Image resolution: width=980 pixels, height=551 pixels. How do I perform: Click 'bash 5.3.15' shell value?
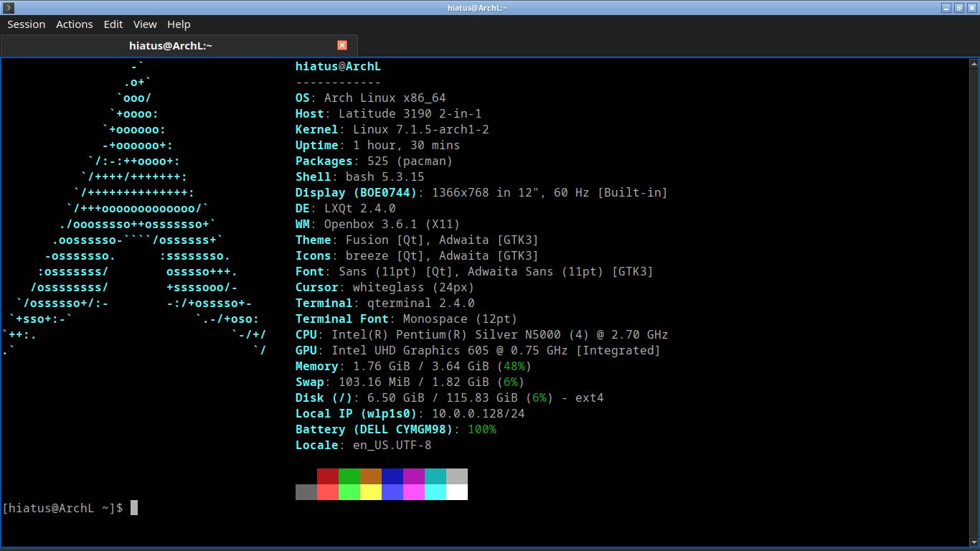[x=385, y=177]
